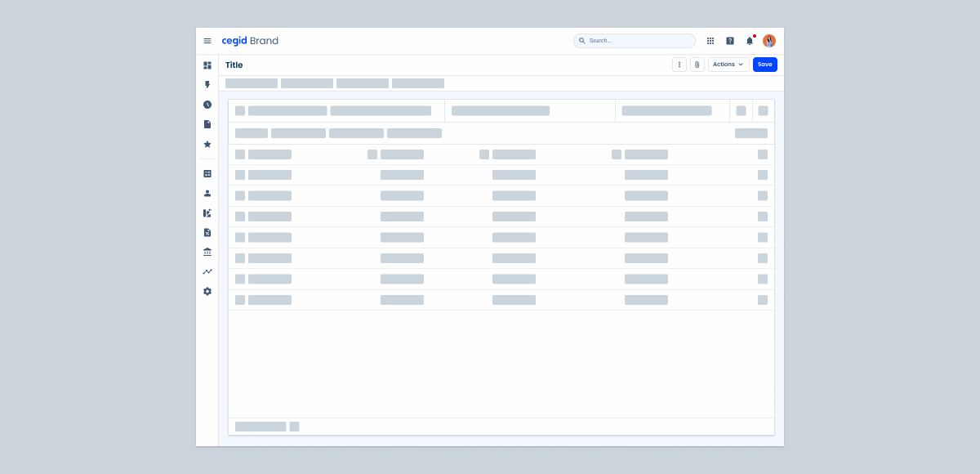Open the settings gear at sidebar bottom
980x474 pixels.
pyautogui.click(x=207, y=291)
